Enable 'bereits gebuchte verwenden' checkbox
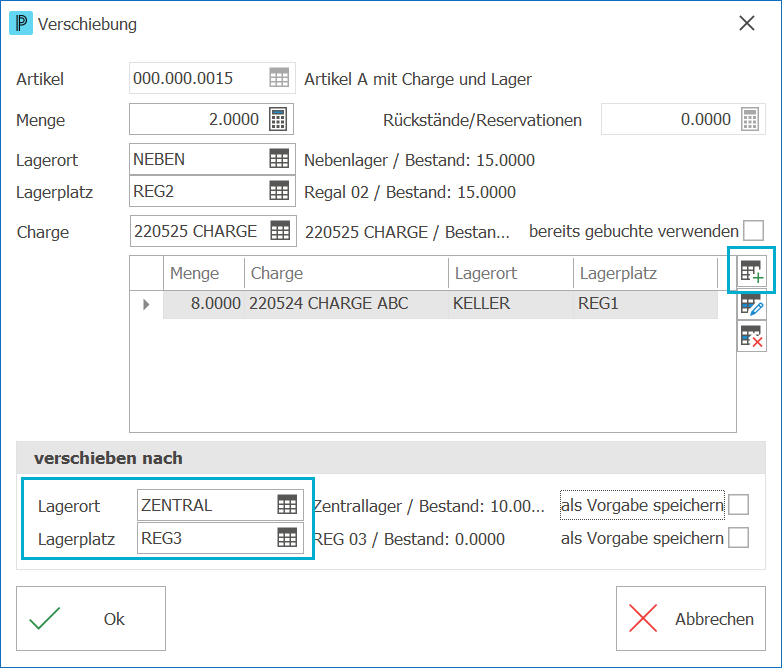This screenshot has width=782, height=668. tap(753, 231)
